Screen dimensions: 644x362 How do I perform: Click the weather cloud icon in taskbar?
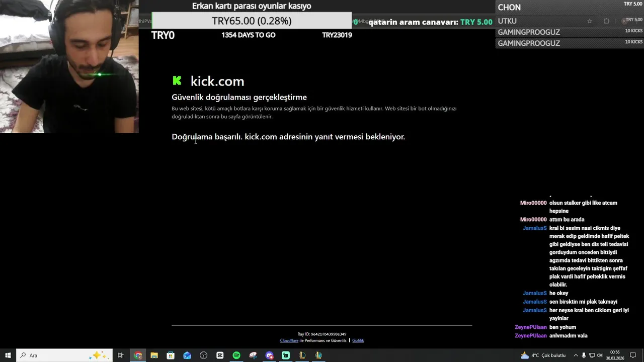(x=525, y=355)
